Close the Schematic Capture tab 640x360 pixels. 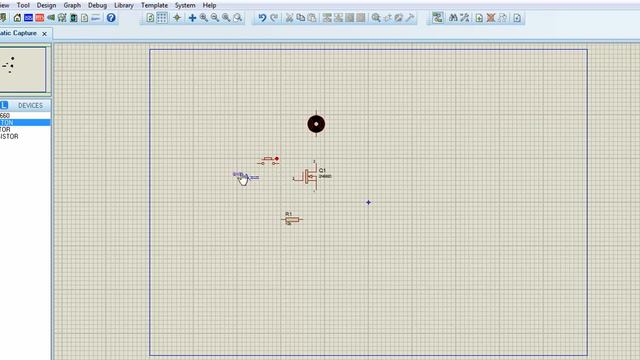[44, 34]
